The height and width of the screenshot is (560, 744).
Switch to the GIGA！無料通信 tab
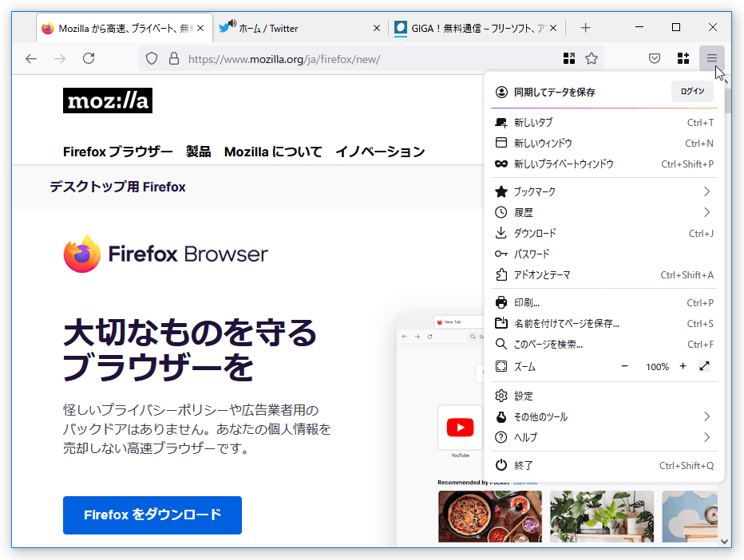coord(476,28)
